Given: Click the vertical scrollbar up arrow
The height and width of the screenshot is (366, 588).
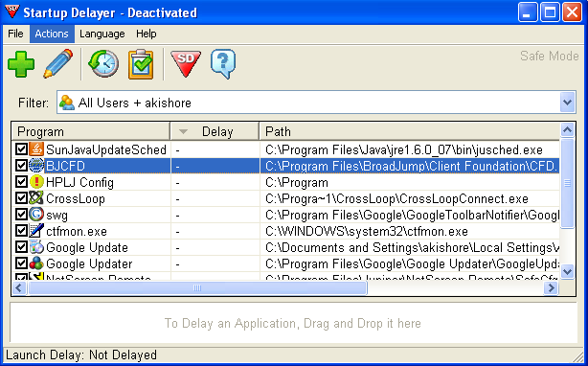Looking at the screenshot, I should point(567,130).
